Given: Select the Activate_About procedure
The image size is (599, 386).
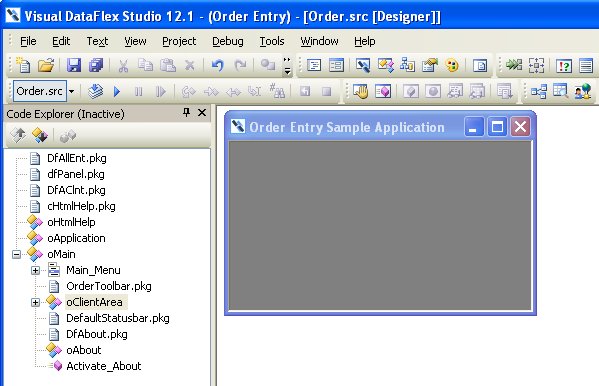Looking at the screenshot, I should pos(104,366).
